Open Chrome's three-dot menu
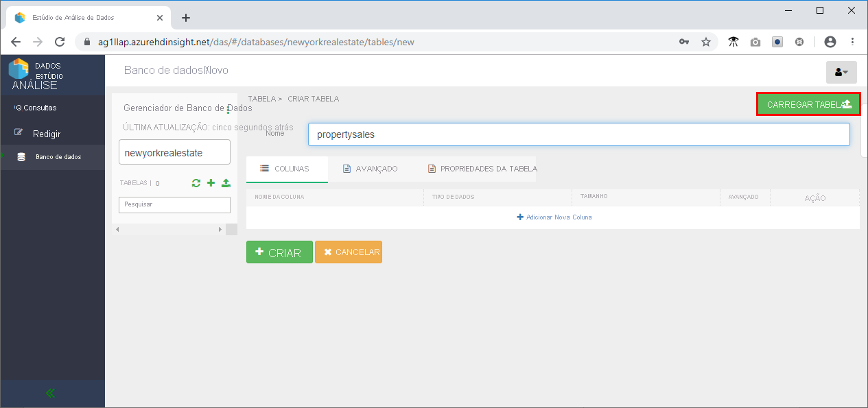This screenshot has width=868, height=408. (853, 42)
